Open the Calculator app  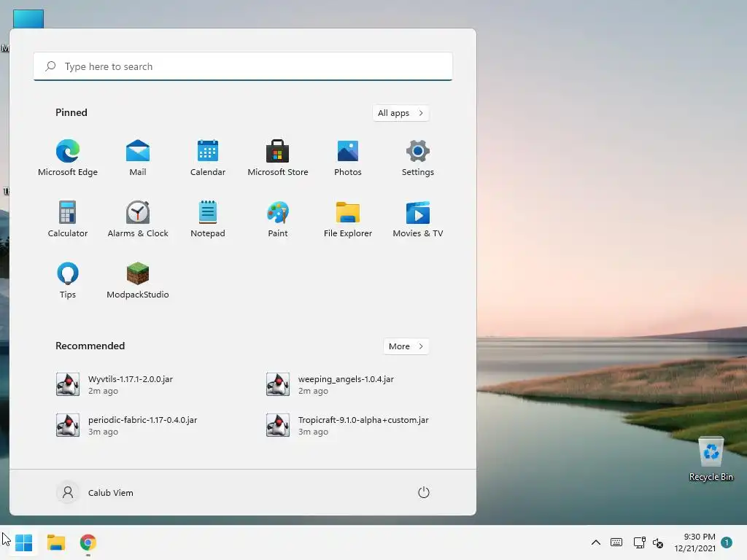coord(68,219)
